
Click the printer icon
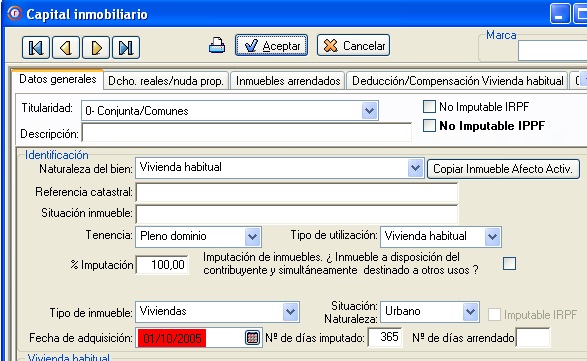click(x=217, y=45)
